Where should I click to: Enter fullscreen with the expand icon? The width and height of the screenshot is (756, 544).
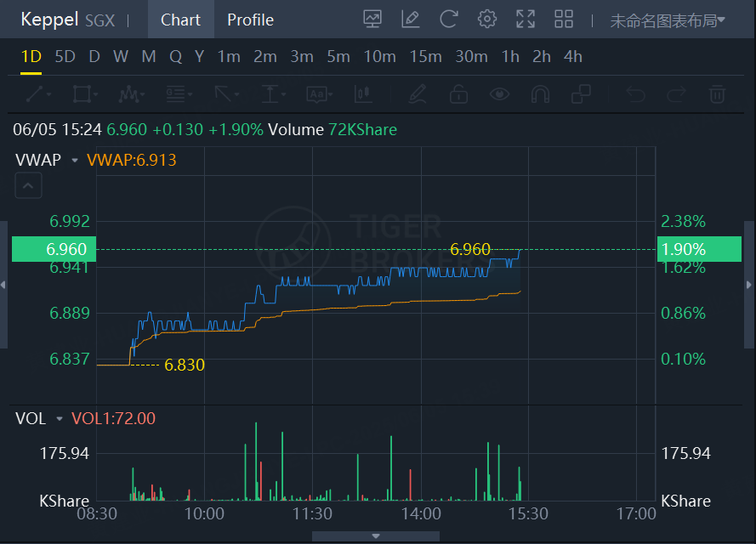(x=526, y=20)
